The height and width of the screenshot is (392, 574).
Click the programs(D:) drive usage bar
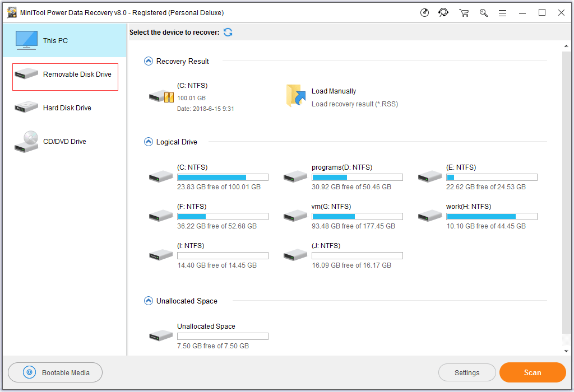pyautogui.click(x=357, y=178)
